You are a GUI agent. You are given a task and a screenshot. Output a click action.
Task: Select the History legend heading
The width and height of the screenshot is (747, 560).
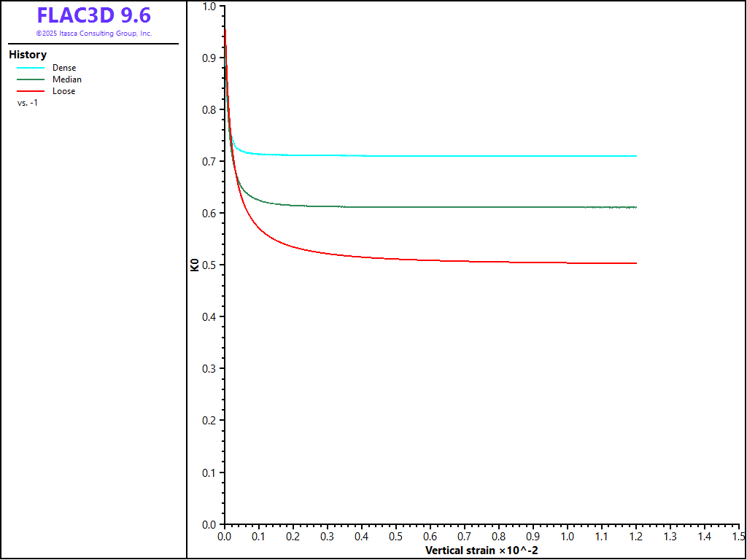28,55
